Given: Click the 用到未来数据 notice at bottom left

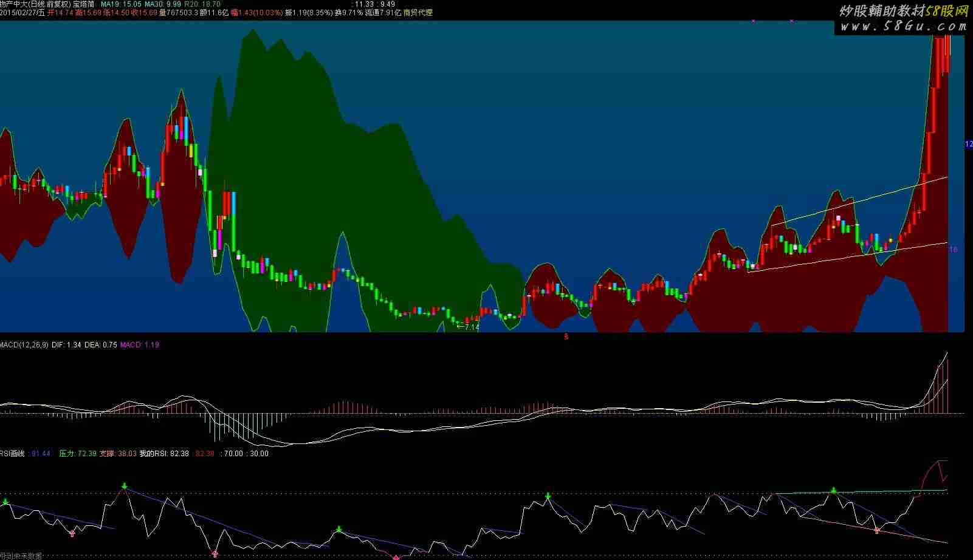Looking at the screenshot, I should click(x=21, y=556).
